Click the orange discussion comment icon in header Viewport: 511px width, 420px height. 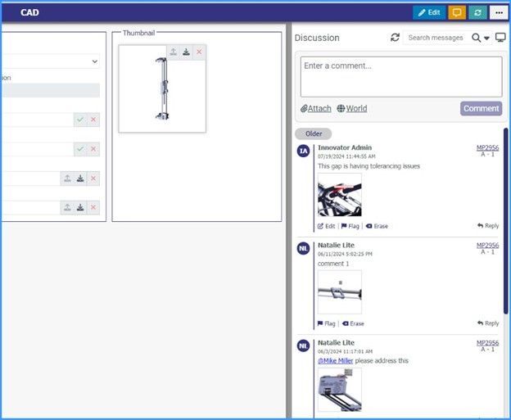tap(457, 12)
